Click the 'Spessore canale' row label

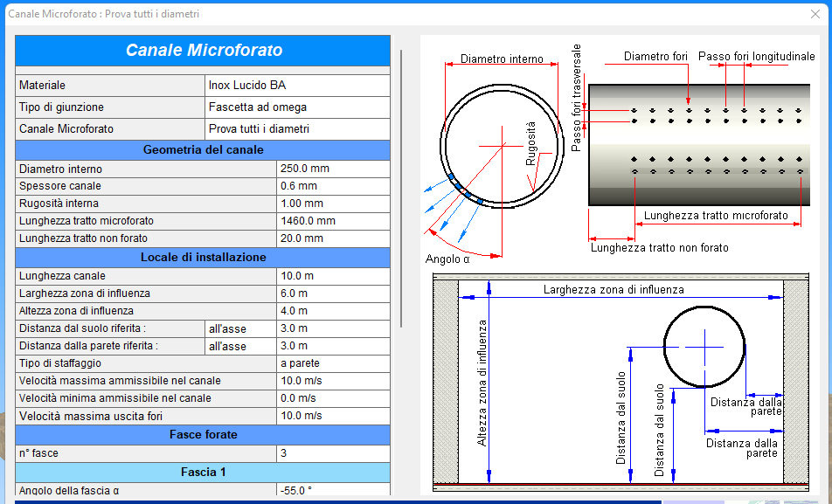pos(146,186)
